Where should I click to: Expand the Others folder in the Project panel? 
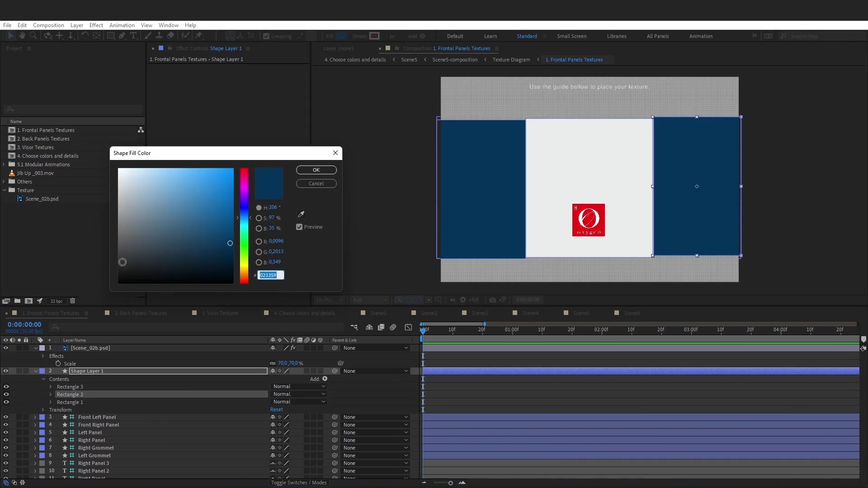click(x=4, y=182)
